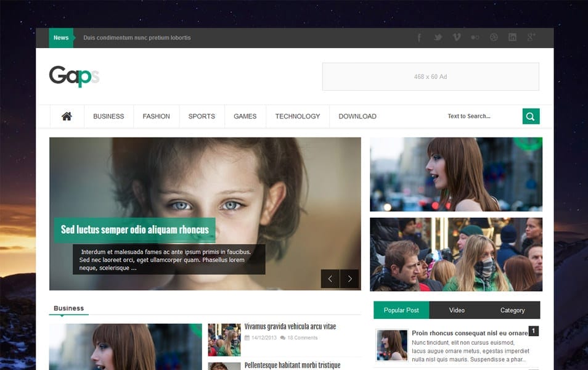Click the green search magnifier icon
588x370 pixels.
530,116
